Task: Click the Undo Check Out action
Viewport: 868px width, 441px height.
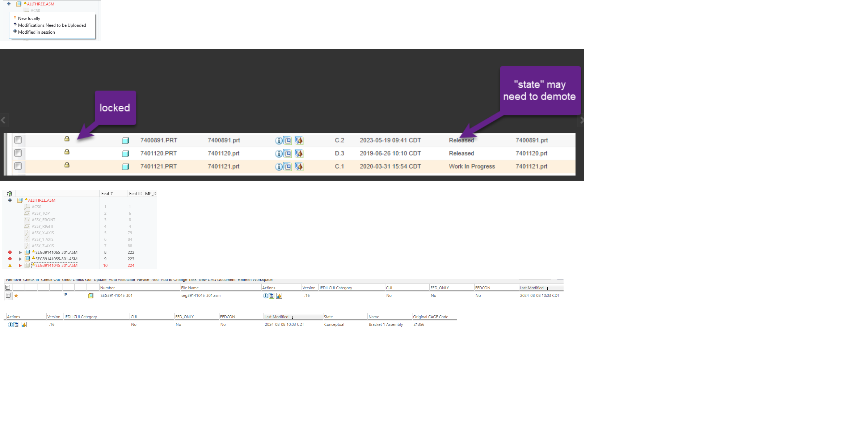Action: [76, 280]
